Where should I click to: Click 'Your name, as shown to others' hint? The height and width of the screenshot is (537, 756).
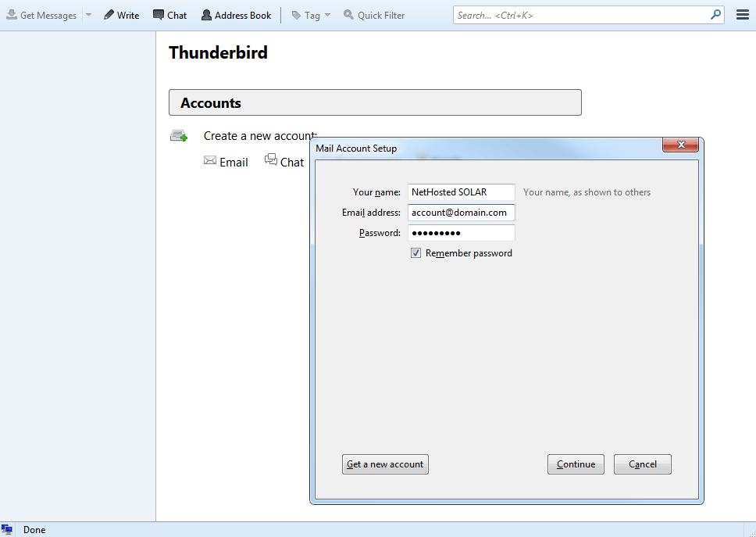tap(587, 192)
